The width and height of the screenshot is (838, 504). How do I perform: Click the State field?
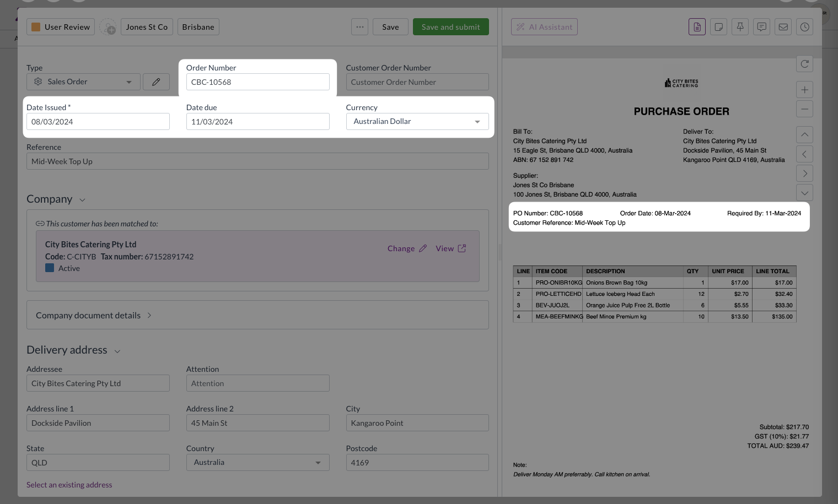coord(98,462)
